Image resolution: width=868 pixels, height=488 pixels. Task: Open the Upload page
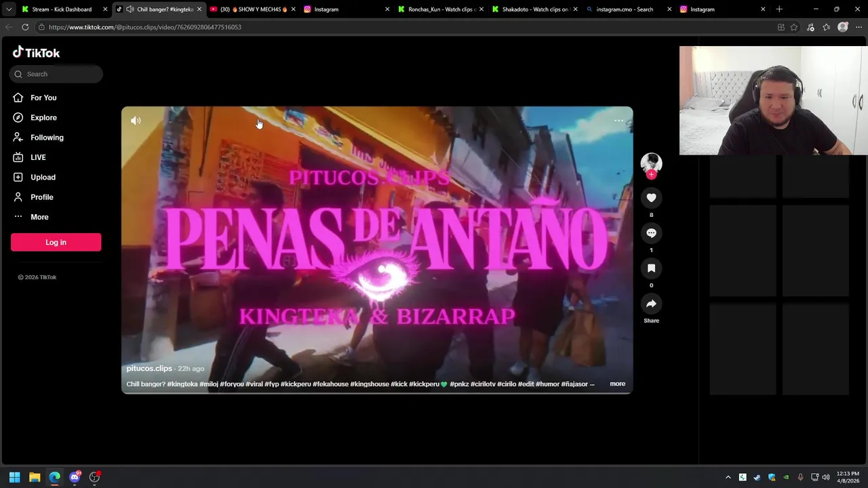(x=43, y=177)
